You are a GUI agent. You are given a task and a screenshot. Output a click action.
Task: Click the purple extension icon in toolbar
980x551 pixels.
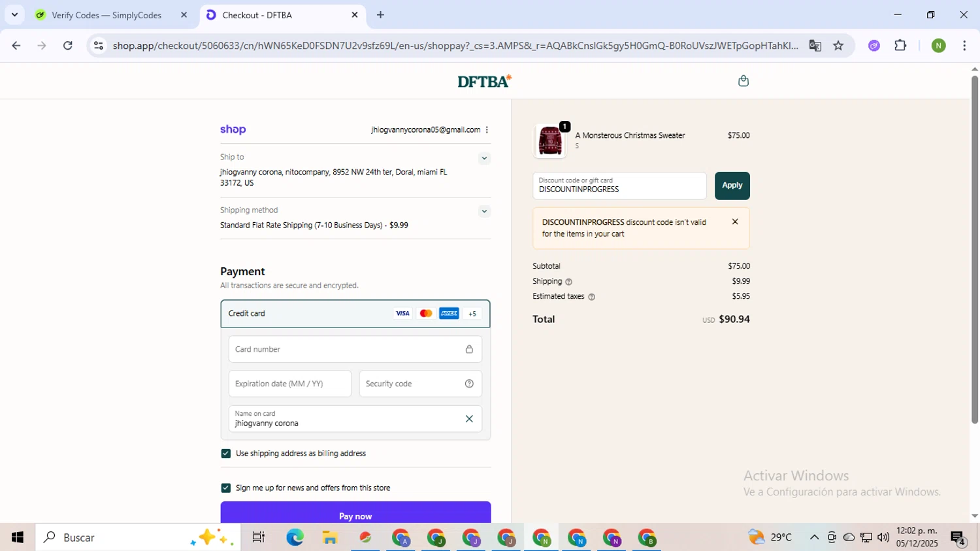[x=874, y=45]
